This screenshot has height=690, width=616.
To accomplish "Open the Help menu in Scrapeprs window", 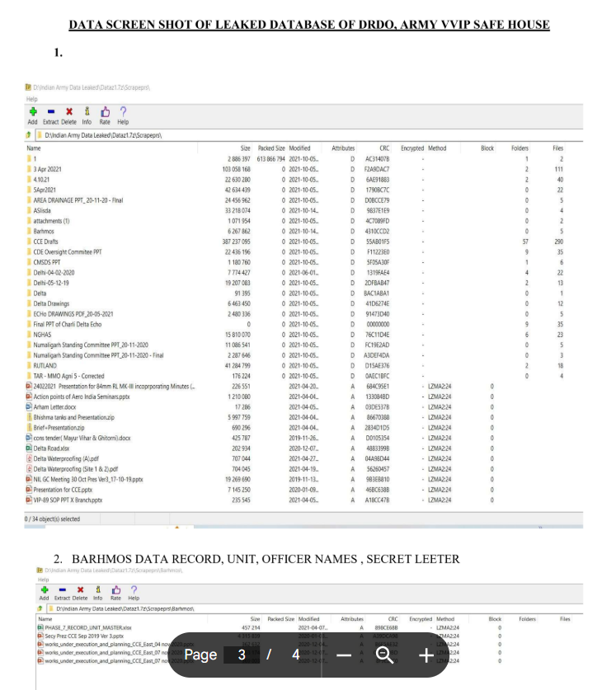I will 32,98.
